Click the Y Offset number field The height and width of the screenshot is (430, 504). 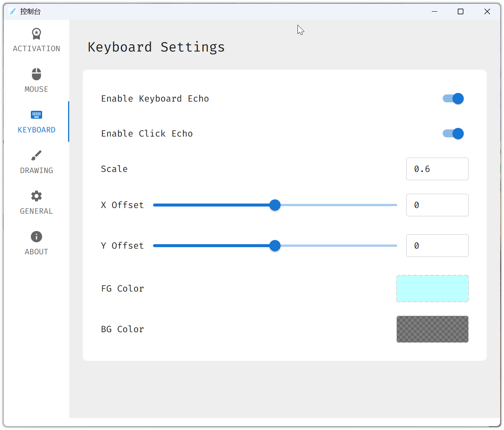[437, 246]
